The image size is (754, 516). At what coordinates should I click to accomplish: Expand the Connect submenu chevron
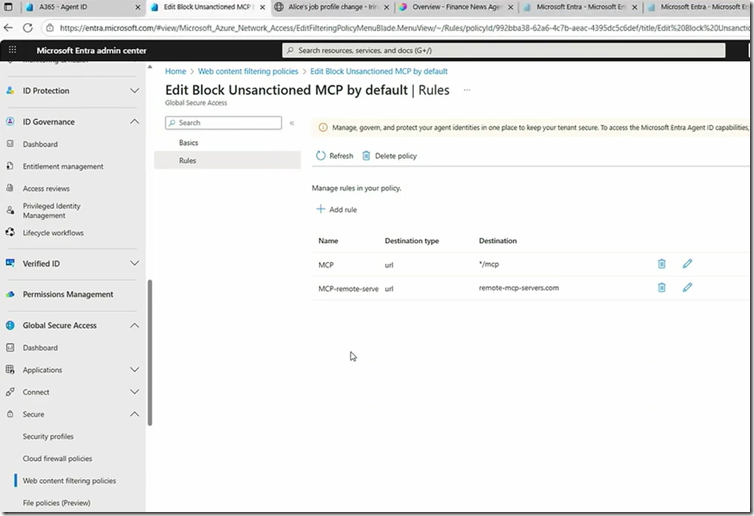point(135,391)
